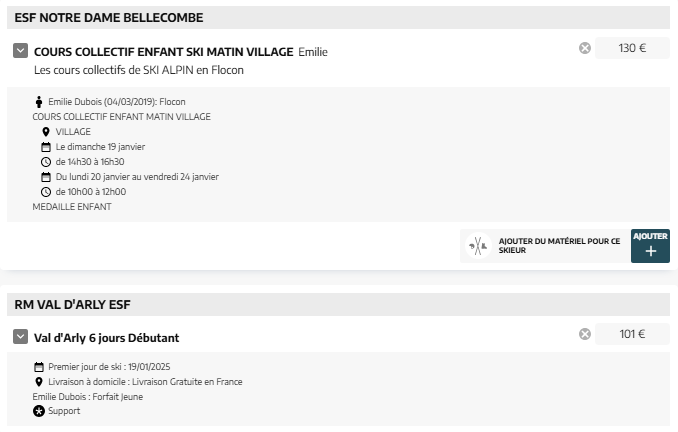This screenshot has width=678, height=432.
Task: Collapse the Val d'Arly 6 jours Débutant details
Action: coord(20,336)
